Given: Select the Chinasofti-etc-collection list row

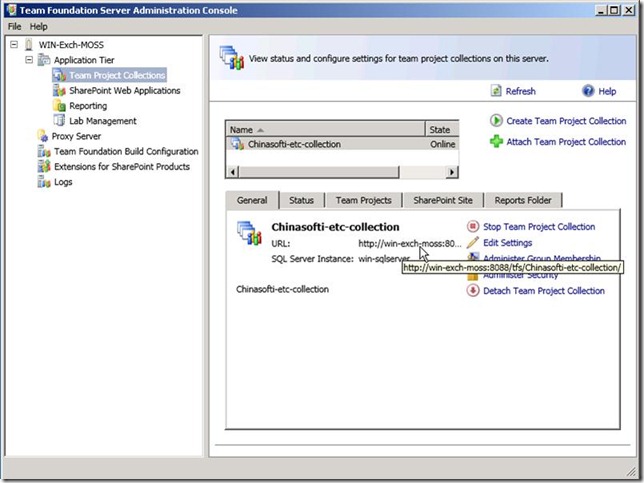Looking at the screenshot, I should tap(342, 144).
